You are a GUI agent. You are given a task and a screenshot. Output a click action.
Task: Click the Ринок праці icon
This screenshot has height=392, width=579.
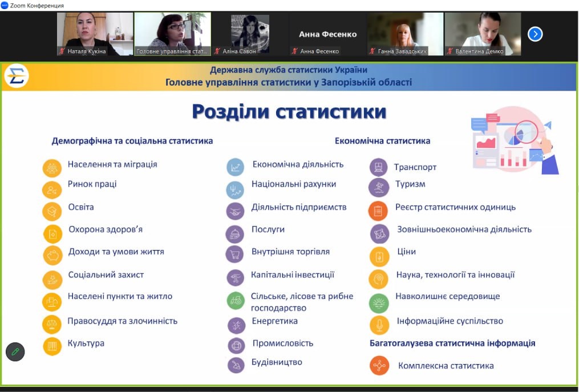(x=52, y=190)
